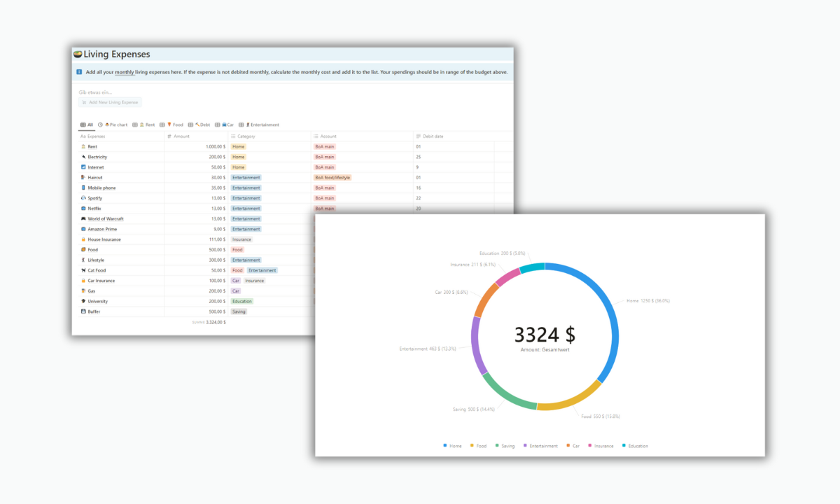Click the flame icon on the Food view tab

(x=169, y=125)
